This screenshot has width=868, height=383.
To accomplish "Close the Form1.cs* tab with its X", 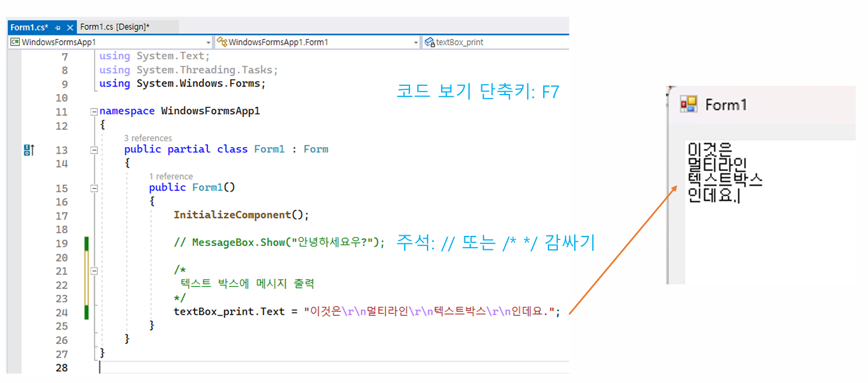I will (70, 27).
